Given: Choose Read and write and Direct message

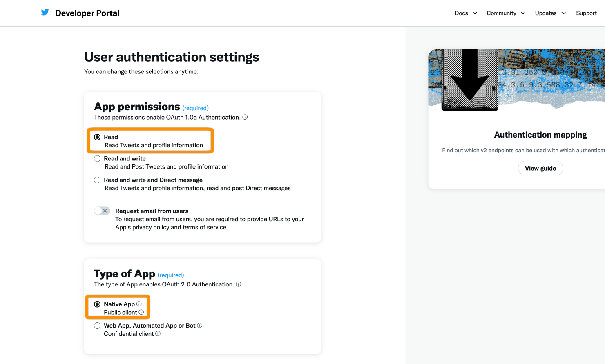Looking at the screenshot, I should pos(97,180).
